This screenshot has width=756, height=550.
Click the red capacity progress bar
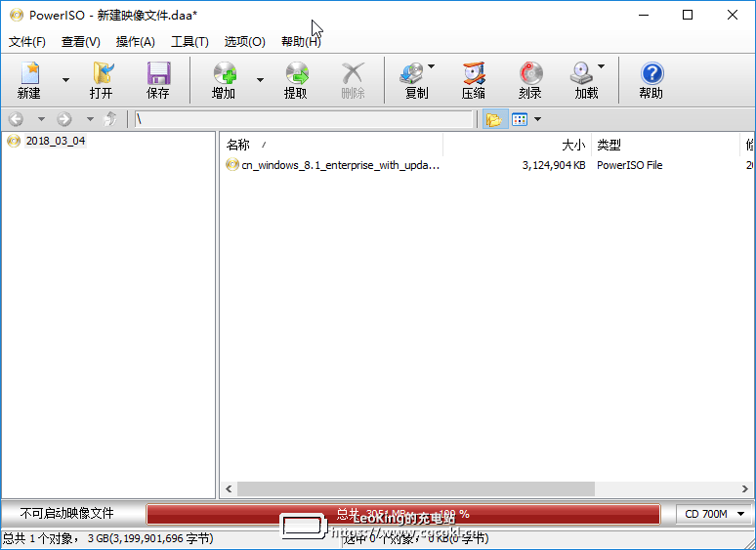(403, 514)
